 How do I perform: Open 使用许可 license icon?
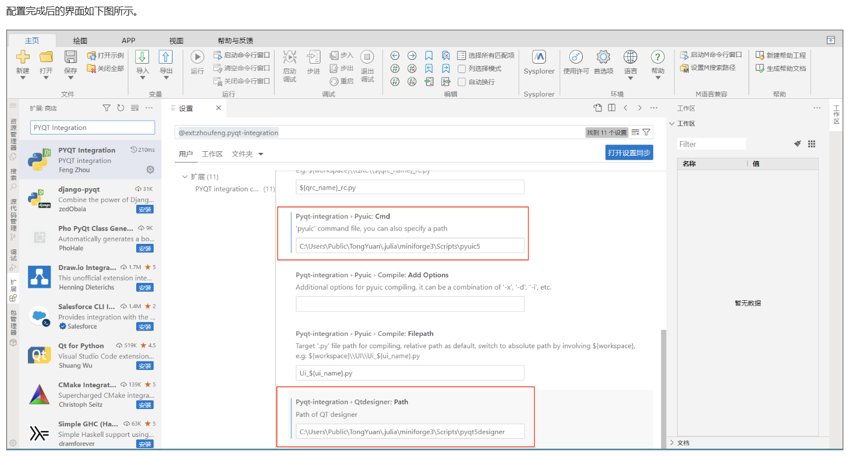click(x=576, y=57)
